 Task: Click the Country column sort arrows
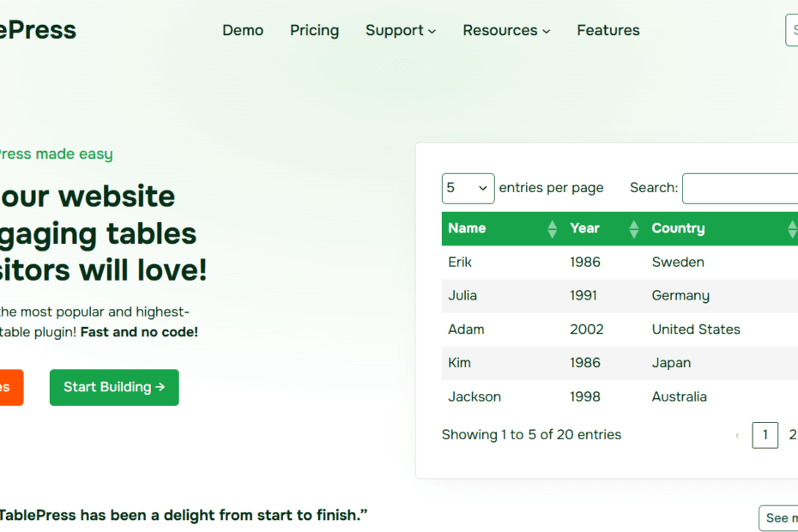(791, 229)
